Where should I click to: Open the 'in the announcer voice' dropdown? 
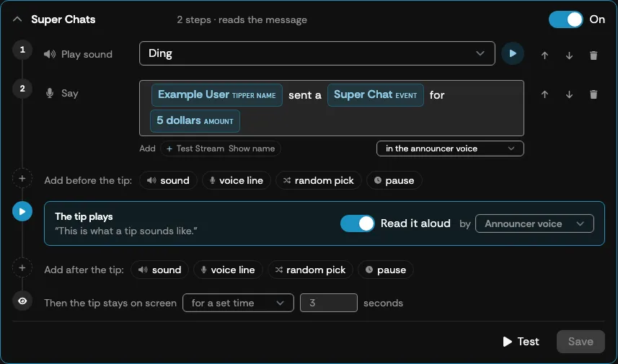450,148
